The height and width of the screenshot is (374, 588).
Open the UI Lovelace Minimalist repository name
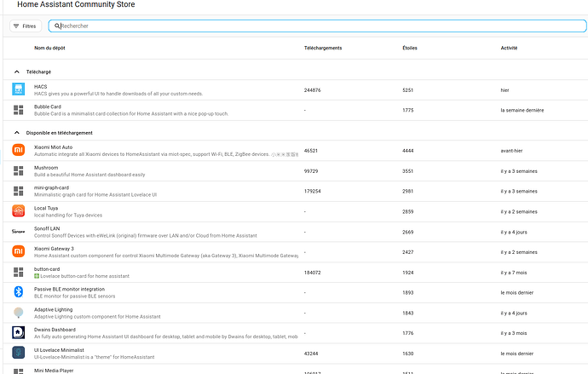[x=59, y=350]
